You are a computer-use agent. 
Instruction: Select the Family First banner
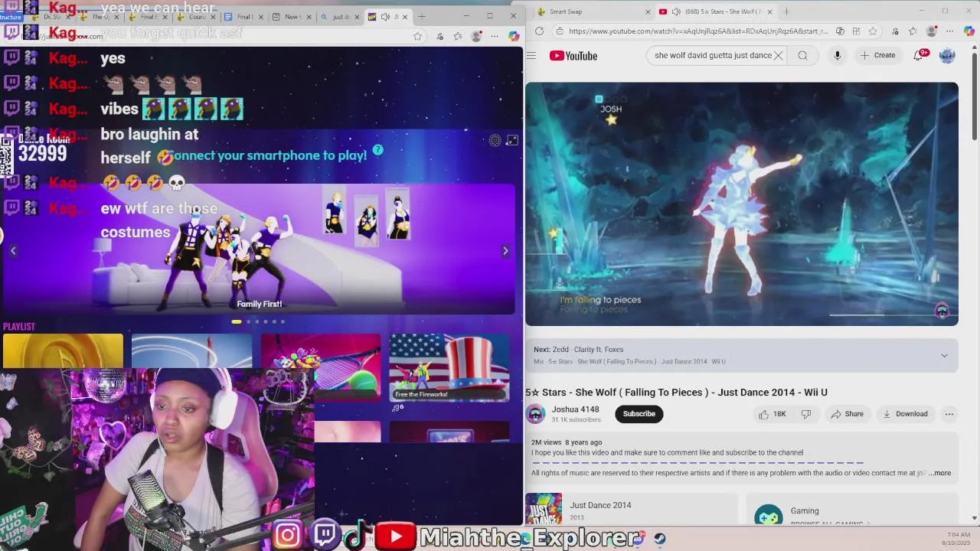259,249
